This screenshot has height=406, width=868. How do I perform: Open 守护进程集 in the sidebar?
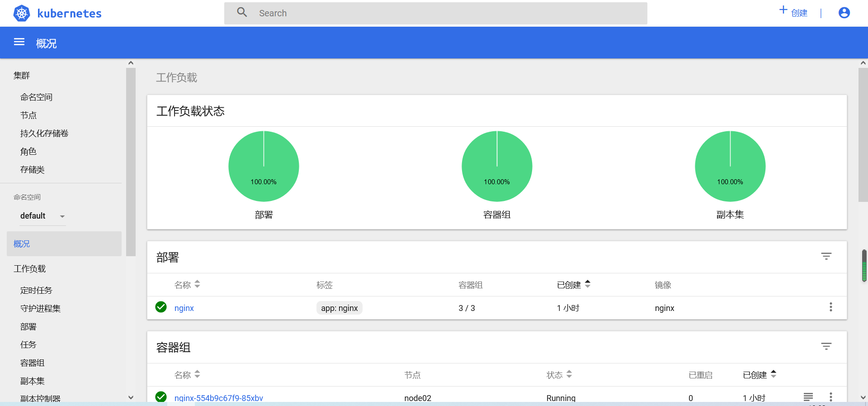point(40,309)
